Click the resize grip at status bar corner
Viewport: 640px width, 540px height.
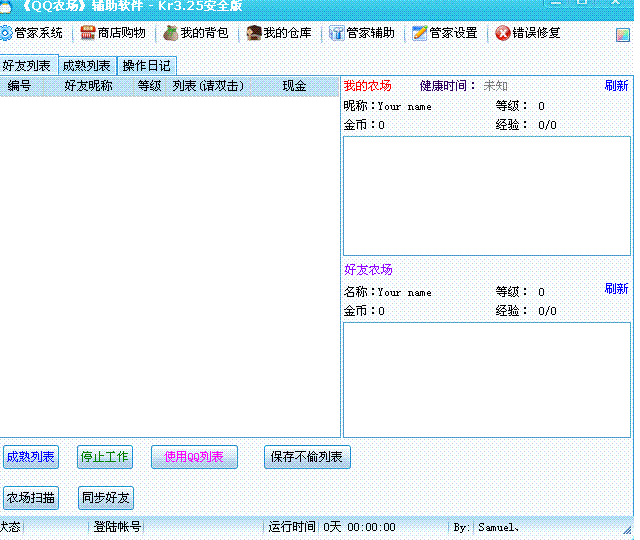point(627,530)
